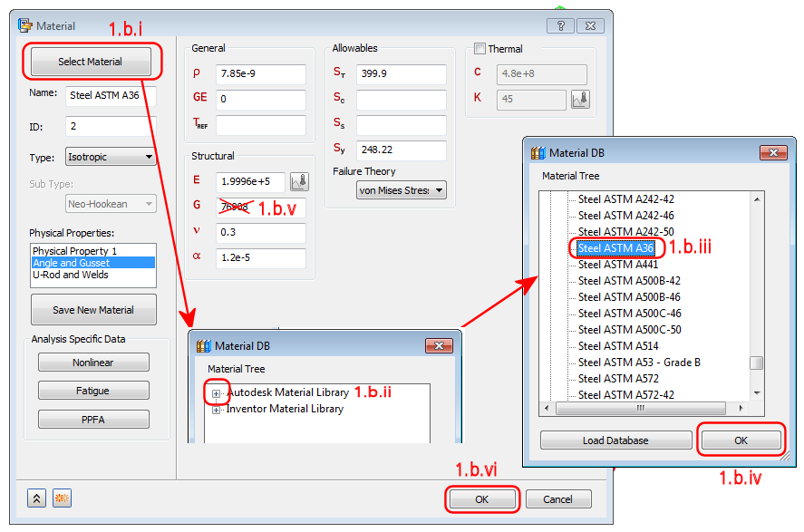Click material tree scroll left arrow

coord(547,409)
